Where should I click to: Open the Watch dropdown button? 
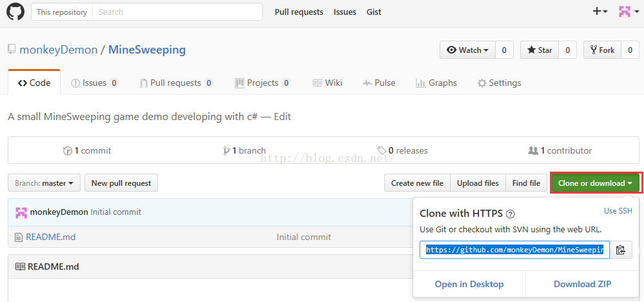point(468,50)
